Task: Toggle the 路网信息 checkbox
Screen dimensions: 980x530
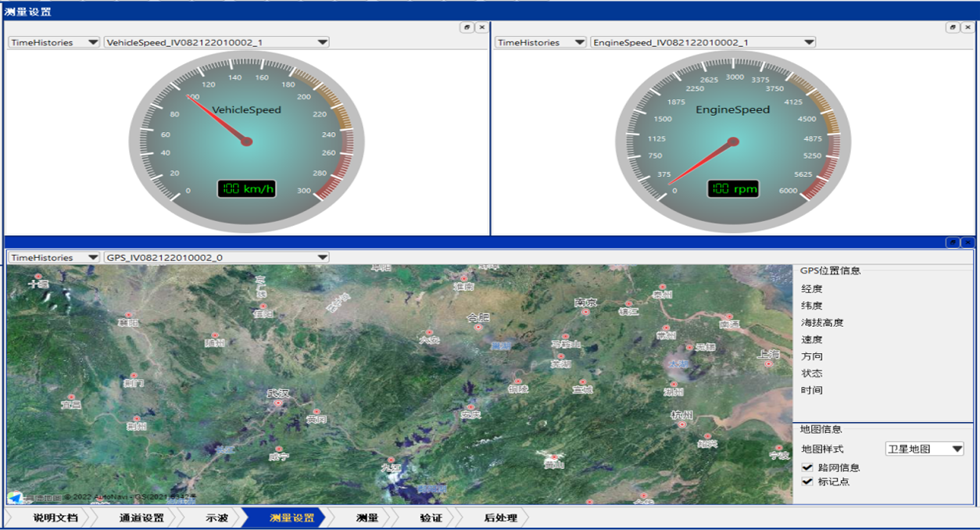Action: coord(807,467)
